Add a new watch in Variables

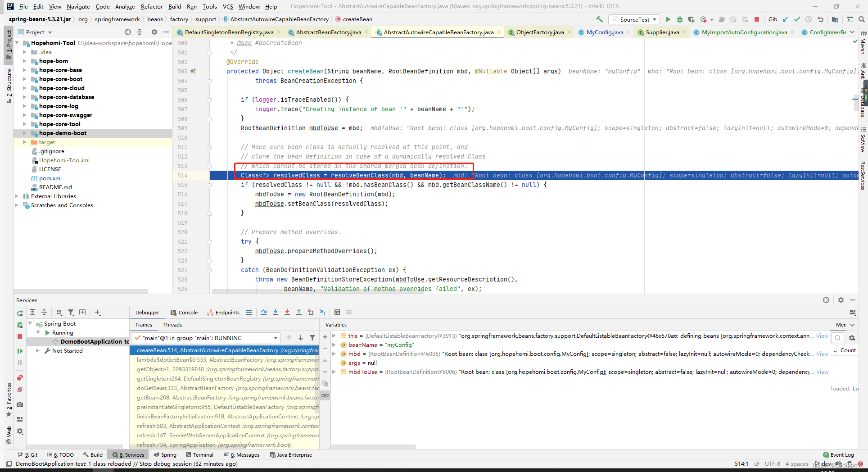point(325,337)
